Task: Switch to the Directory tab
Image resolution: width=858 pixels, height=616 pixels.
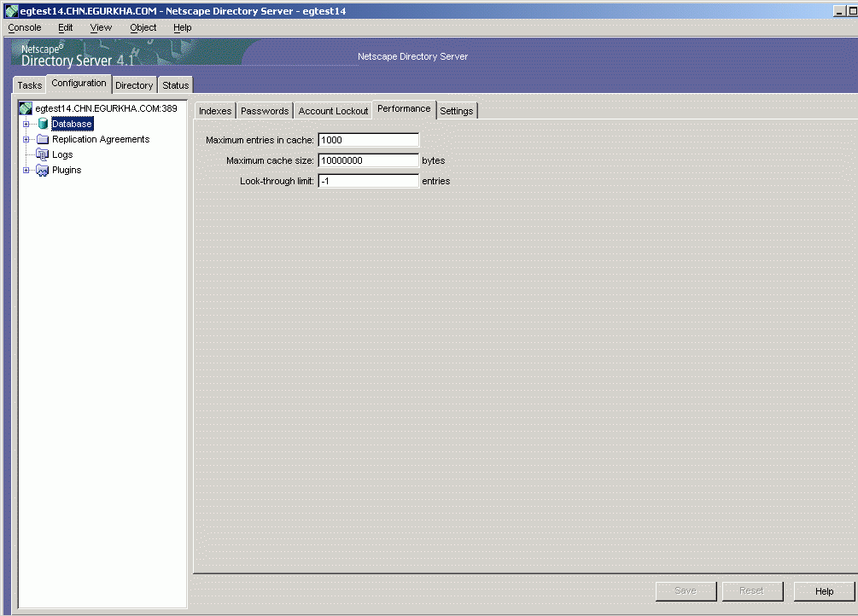Action: [x=134, y=84]
